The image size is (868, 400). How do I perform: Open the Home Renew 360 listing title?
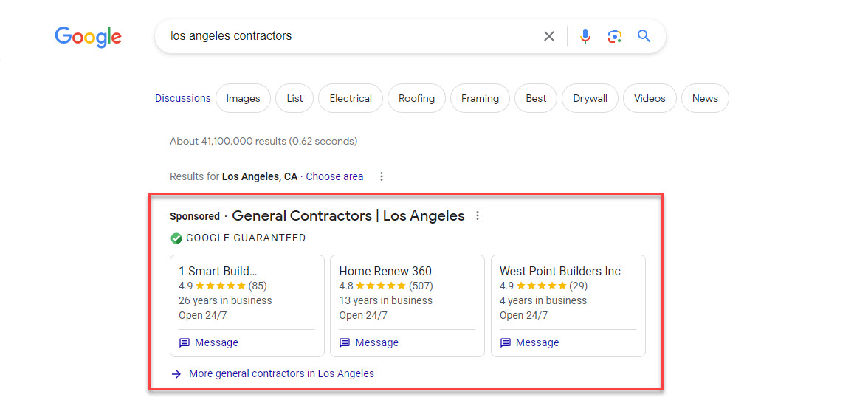click(x=385, y=271)
